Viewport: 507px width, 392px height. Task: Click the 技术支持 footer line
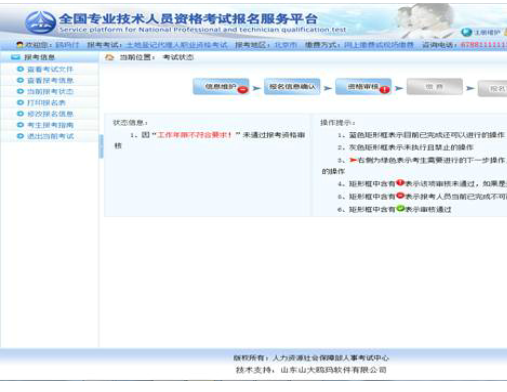coord(311,370)
